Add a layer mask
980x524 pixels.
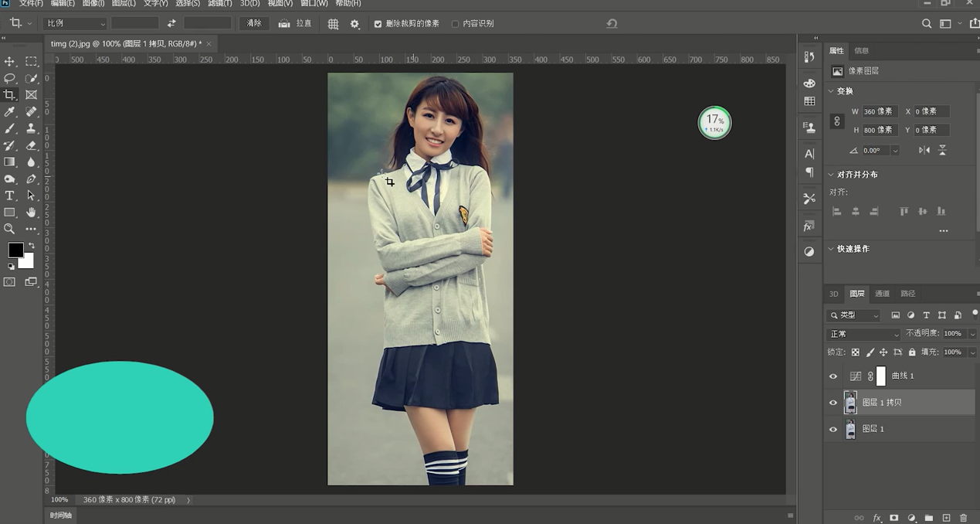(894, 518)
